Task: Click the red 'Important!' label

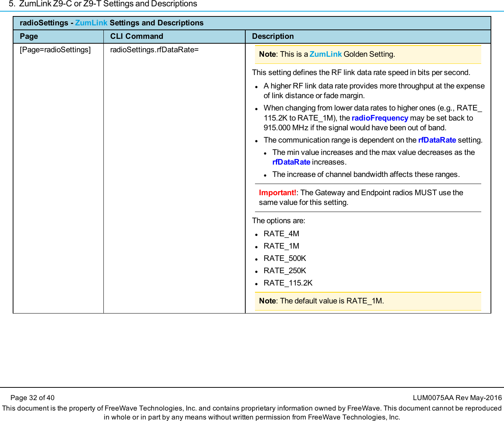Action: pos(277,193)
